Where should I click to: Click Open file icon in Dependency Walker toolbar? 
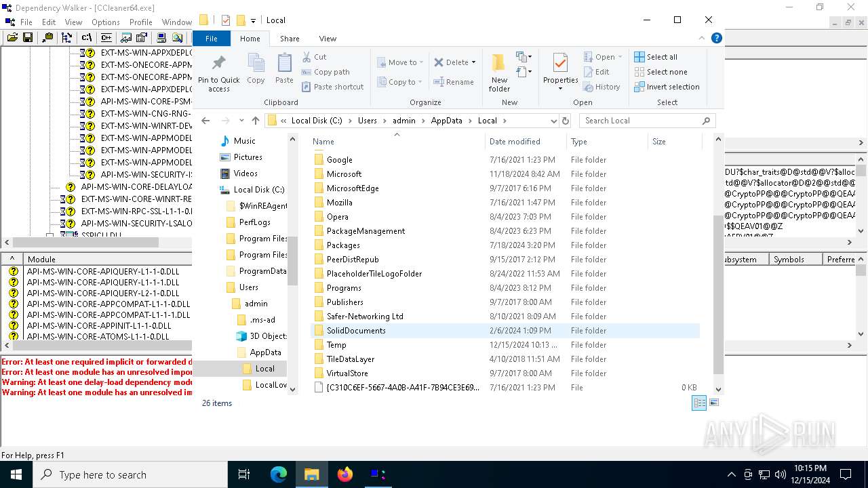[x=12, y=38]
